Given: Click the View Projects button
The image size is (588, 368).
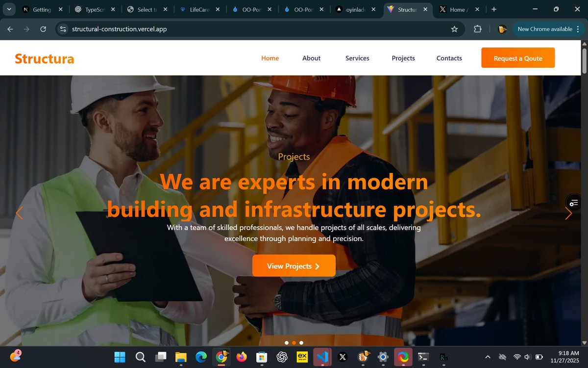Looking at the screenshot, I should coord(294,265).
